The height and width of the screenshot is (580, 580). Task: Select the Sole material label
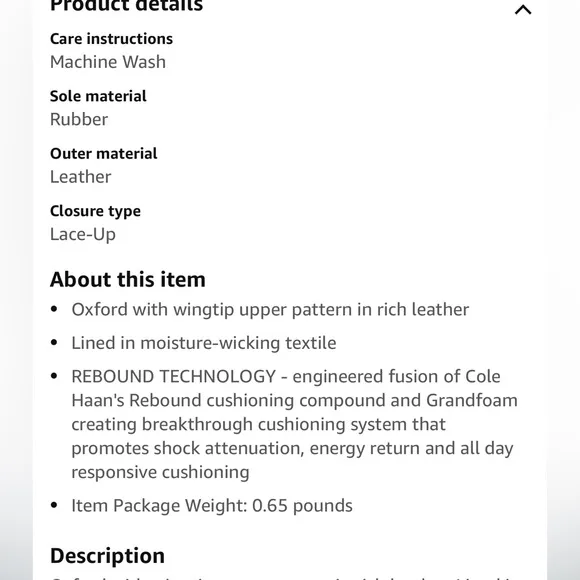[x=98, y=96]
